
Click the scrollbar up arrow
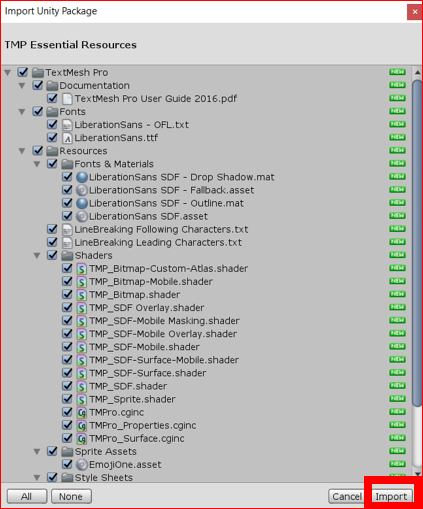[x=417, y=72]
